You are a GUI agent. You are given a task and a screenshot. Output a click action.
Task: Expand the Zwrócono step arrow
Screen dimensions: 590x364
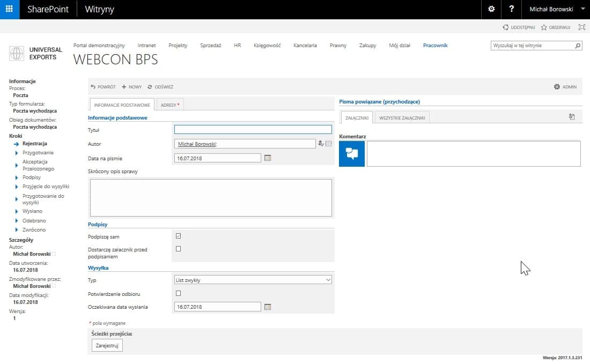click(16, 230)
